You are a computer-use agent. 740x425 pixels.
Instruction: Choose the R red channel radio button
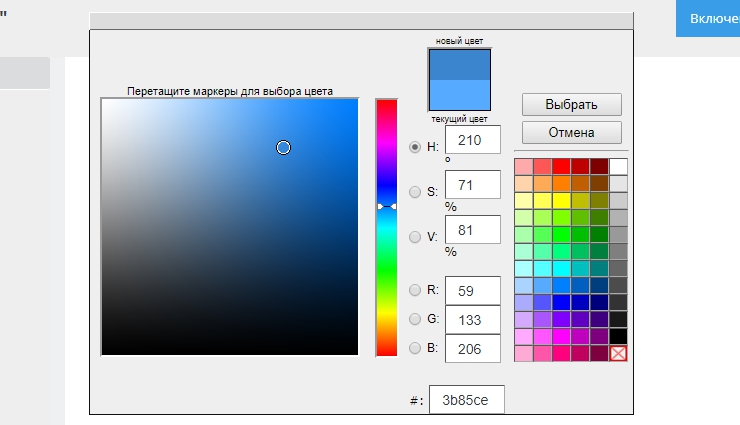[x=416, y=290]
